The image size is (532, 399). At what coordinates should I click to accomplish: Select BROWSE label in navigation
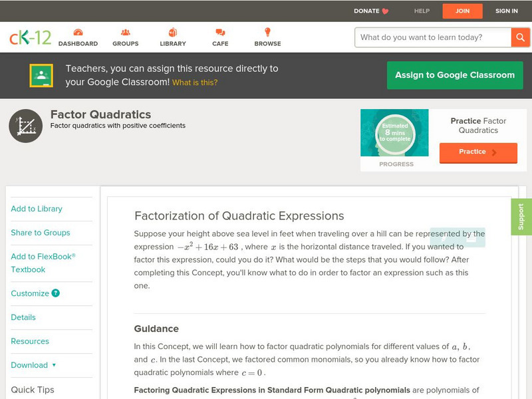pos(268,43)
